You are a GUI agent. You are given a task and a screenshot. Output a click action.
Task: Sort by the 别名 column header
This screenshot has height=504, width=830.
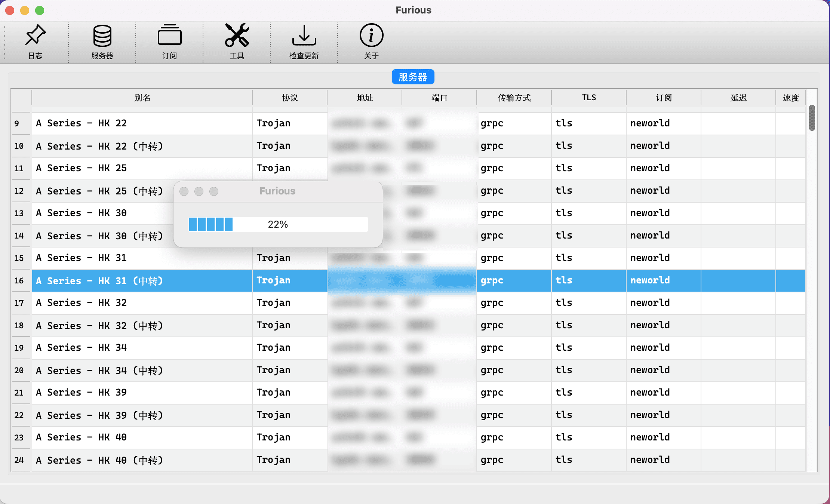click(142, 98)
